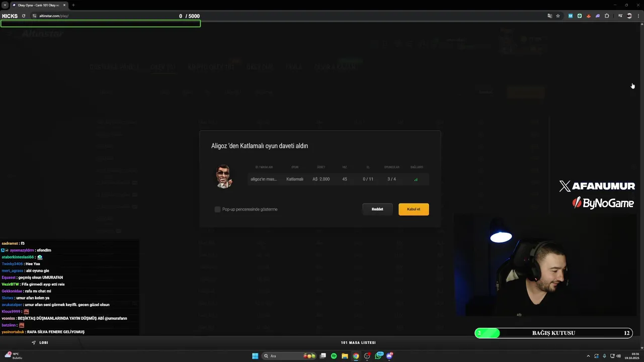This screenshot has width=644, height=362.
Task: Open Discord from the taskbar
Action: pos(389,356)
